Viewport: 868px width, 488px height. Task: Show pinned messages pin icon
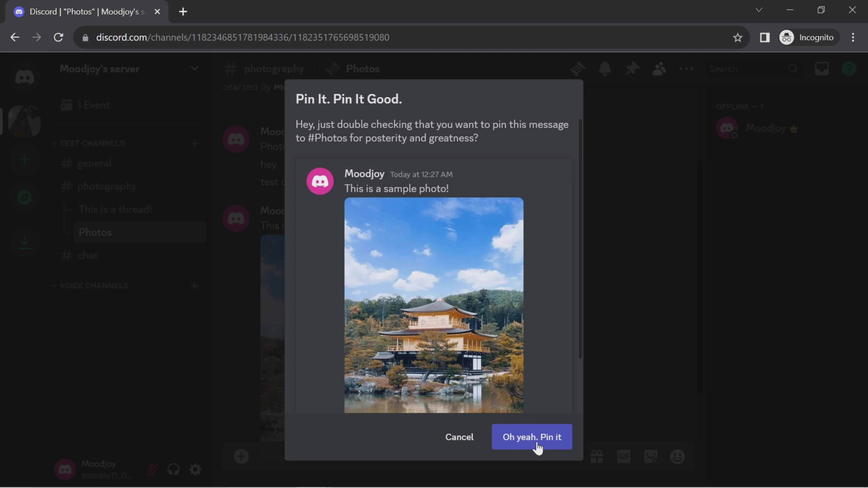[632, 69]
